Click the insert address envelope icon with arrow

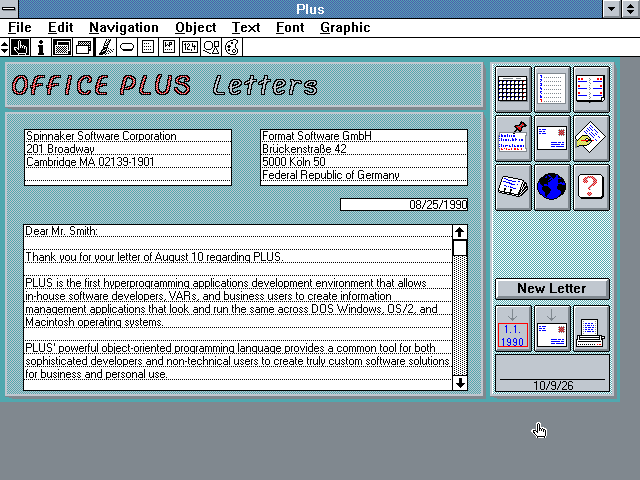tap(552, 329)
